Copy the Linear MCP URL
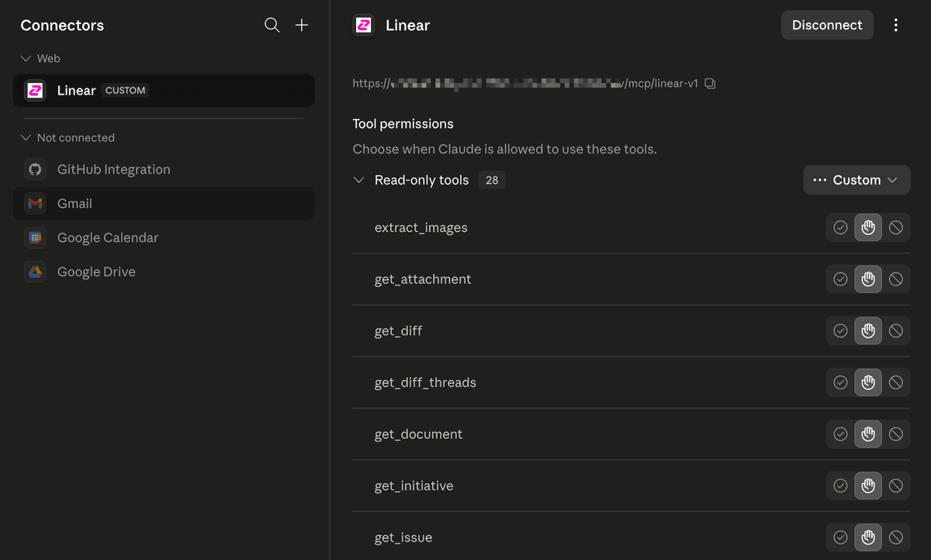 (x=710, y=84)
